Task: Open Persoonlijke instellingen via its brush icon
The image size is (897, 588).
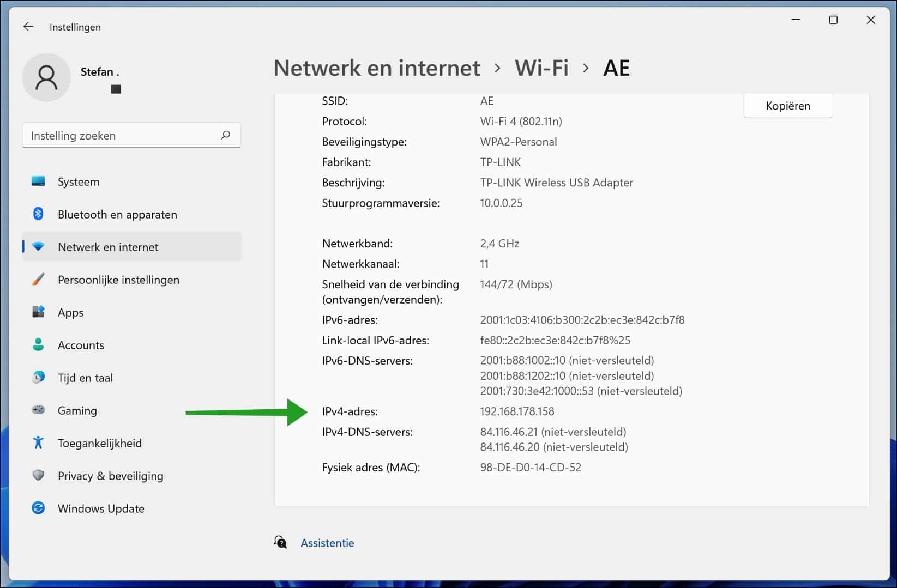Action: click(x=38, y=280)
